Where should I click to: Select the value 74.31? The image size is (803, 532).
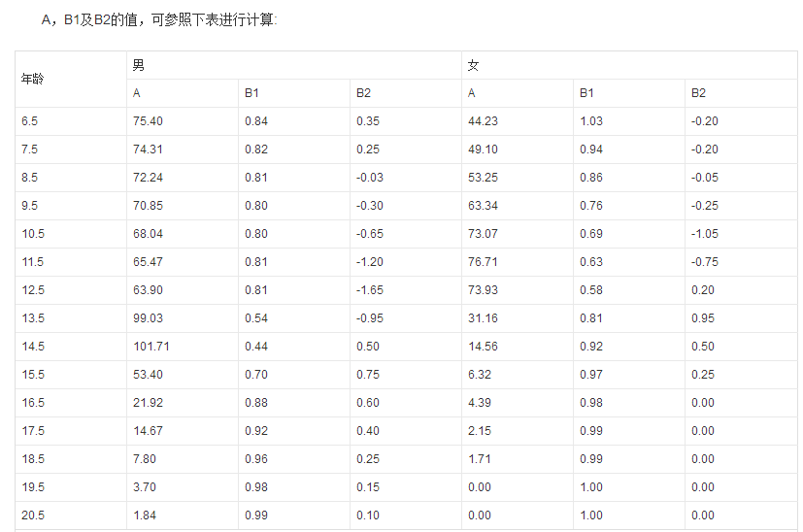(x=148, y=150)
